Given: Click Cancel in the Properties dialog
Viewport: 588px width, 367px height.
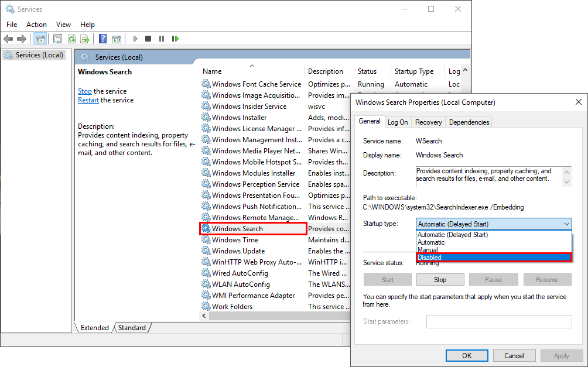Looking at the screenshot, I should (x=514, y=356).
